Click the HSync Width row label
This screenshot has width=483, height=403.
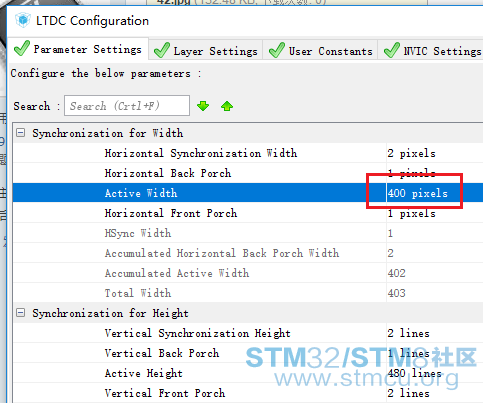coord(138,233)
